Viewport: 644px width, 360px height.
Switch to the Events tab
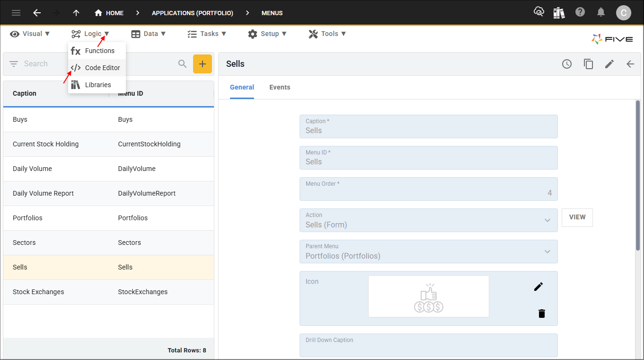[x=280, y=87]
